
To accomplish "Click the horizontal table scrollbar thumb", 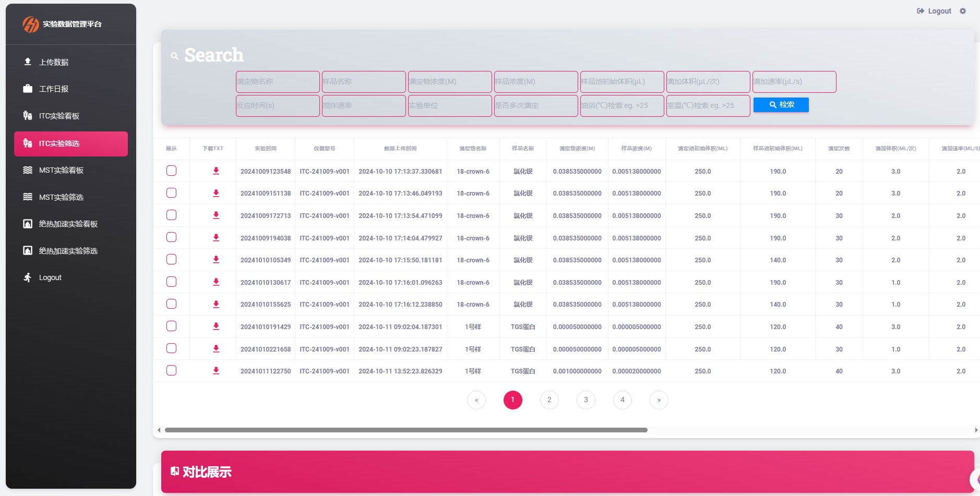I will click(x=406, y=430).
